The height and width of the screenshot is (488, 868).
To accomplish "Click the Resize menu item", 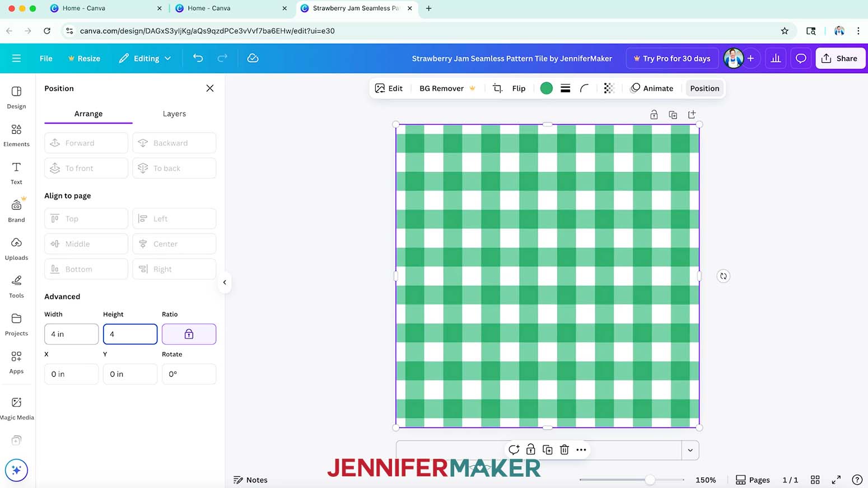I will [x=84, y=58].
